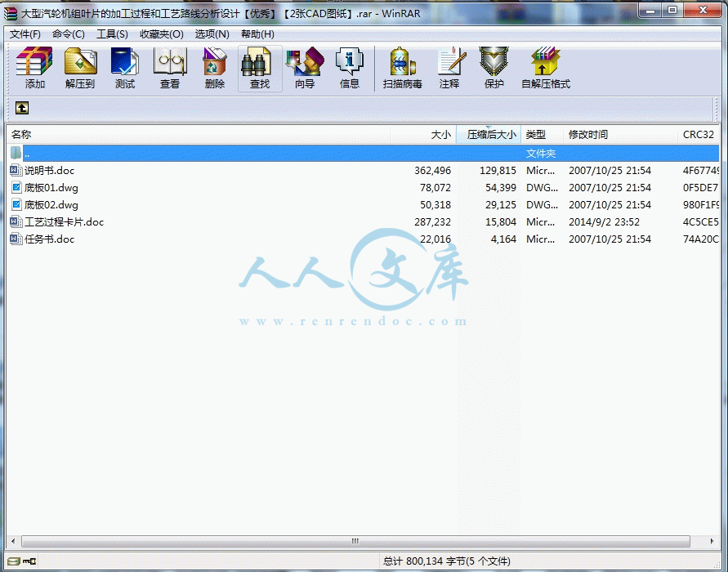The image size is (728, 572).
Task: Click the packed size value 54,399
Action: click(501, 188)
